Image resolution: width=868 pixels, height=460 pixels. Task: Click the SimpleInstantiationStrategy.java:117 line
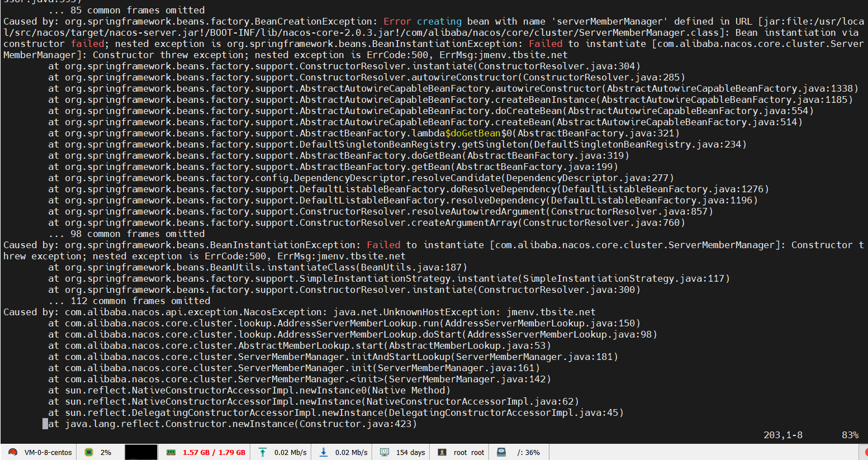pyautogui.click(x=389, y=278)
